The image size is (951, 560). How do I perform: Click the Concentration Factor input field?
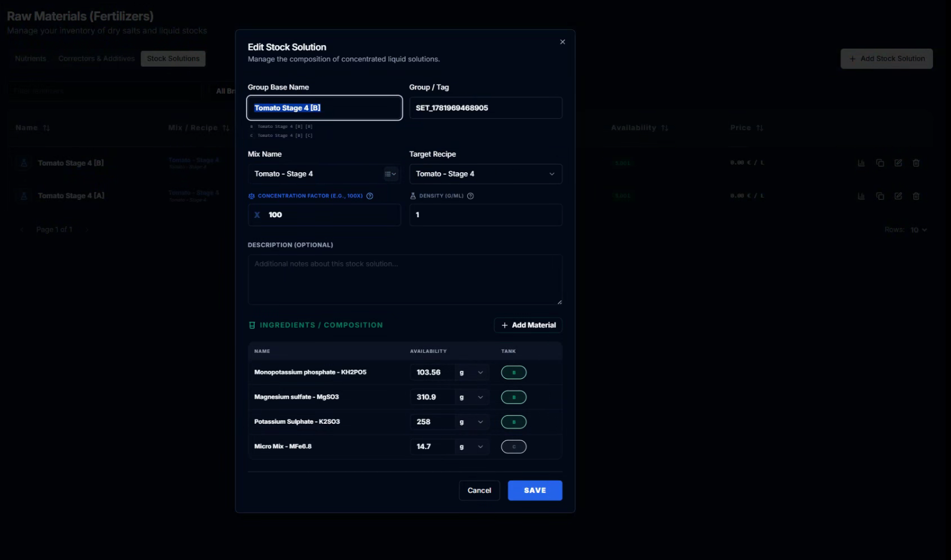pyautogui.click(x=324, y=215)
